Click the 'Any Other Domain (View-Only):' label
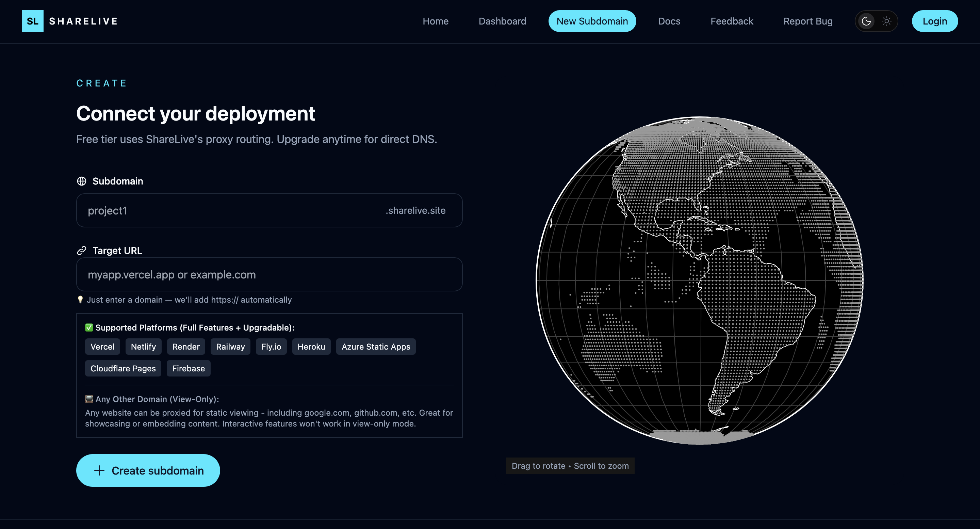The width and height of the screenshot is (980, 529). [157, 399]
